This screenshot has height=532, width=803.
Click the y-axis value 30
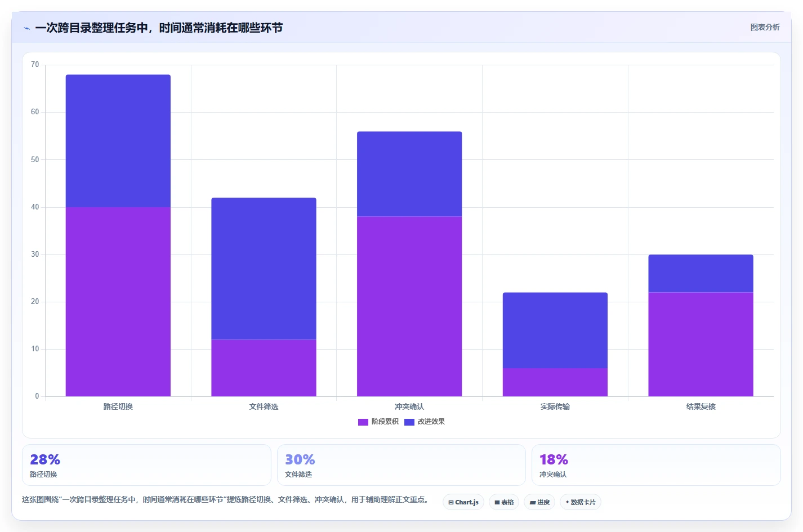click(35, 254)
